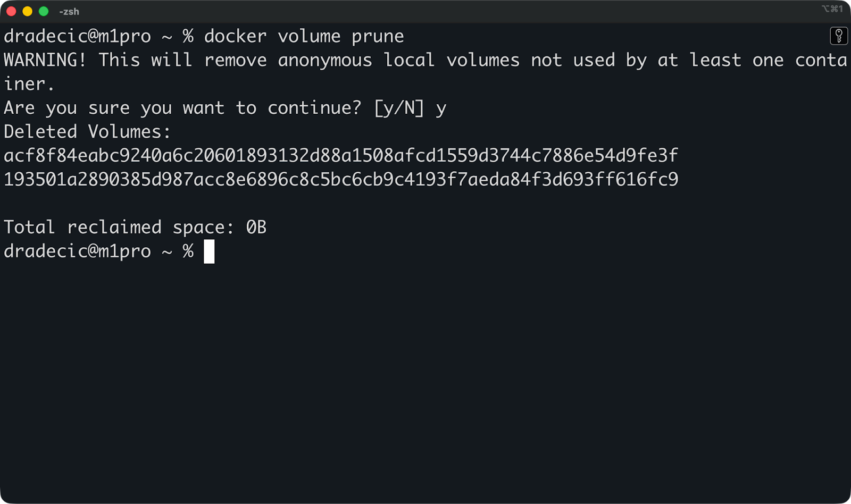
Task: Click the tilde symbol in the active prompt
Action: click(x=165, y=251)
